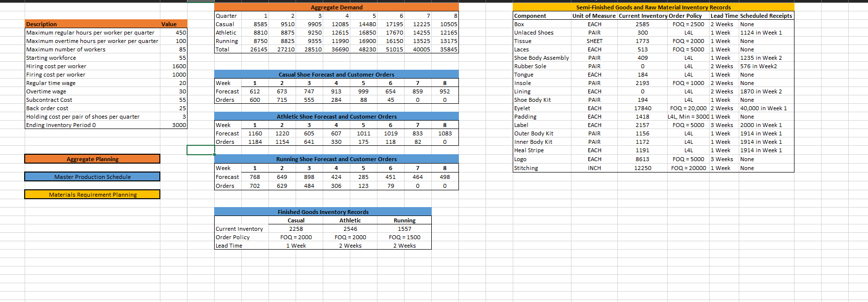
Task: Select Athletic demand value 8810
Action: pyautogui.click(x=255, y=33)
